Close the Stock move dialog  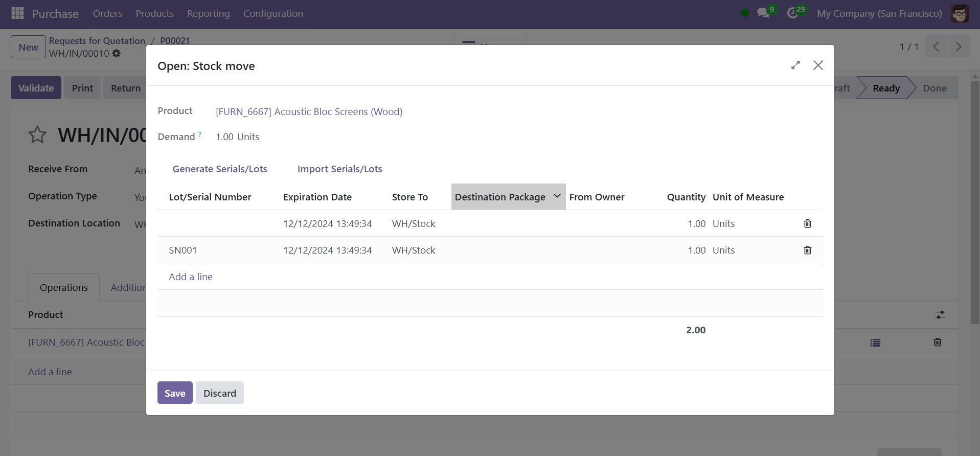coord(818,65)
